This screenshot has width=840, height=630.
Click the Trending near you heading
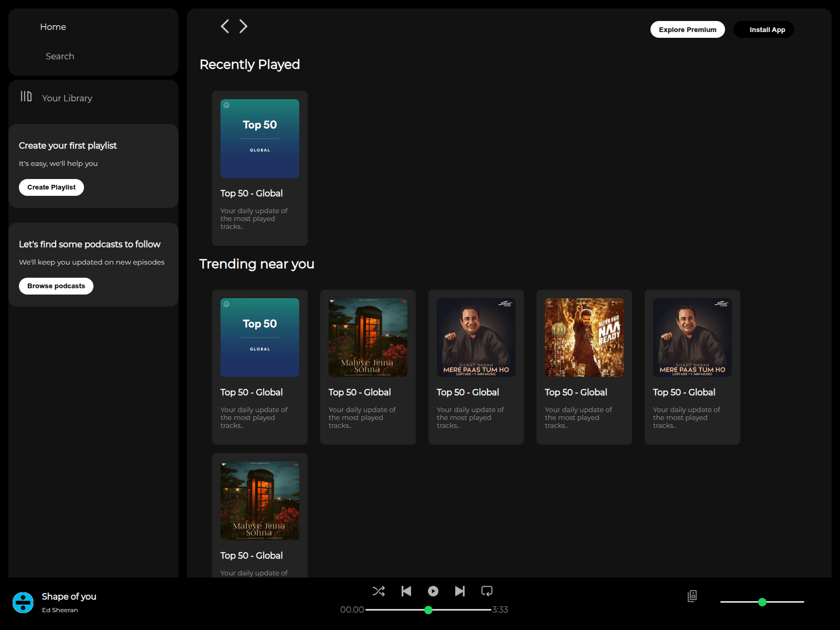pyautogui.click(x=257, y=264)
